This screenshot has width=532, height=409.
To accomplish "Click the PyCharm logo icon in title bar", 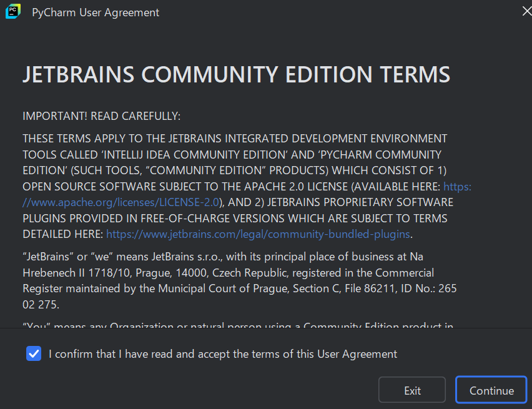I will pyautogui.click(x=13, y=11).
